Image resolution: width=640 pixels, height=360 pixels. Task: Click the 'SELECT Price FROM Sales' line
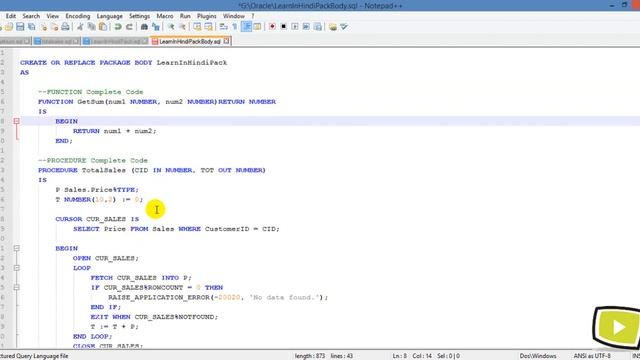(176, 229)
